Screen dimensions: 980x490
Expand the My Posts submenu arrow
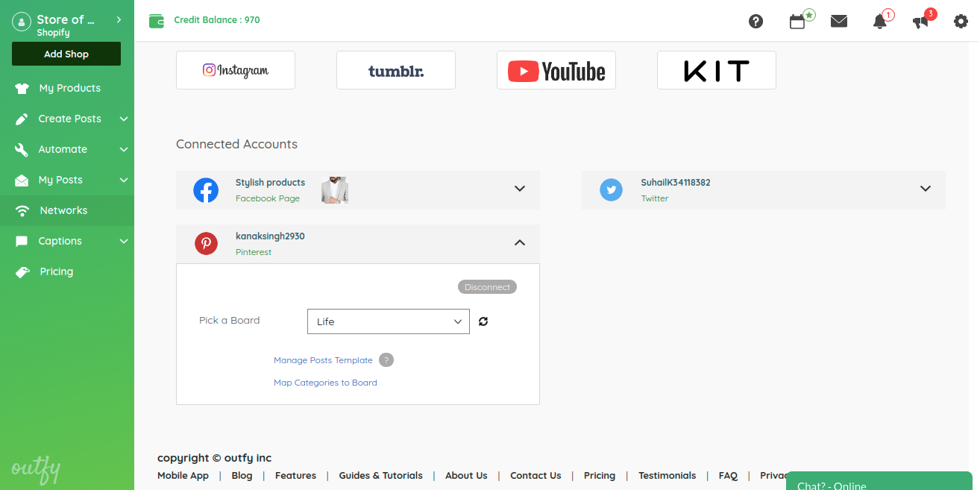(124, 180)
